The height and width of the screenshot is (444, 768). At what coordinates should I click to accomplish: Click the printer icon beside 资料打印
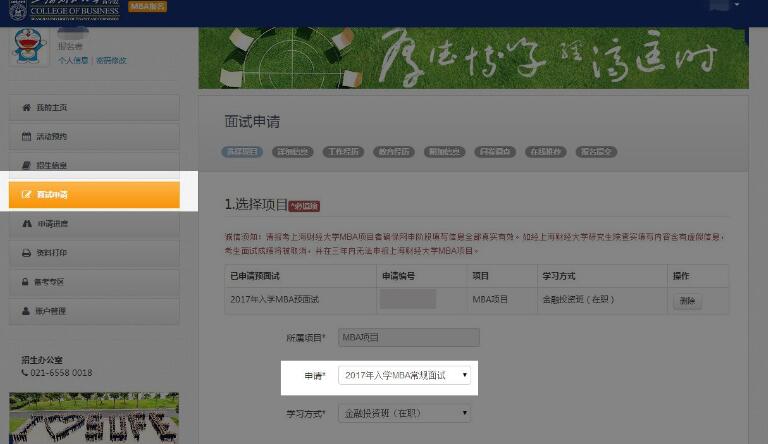27,253
